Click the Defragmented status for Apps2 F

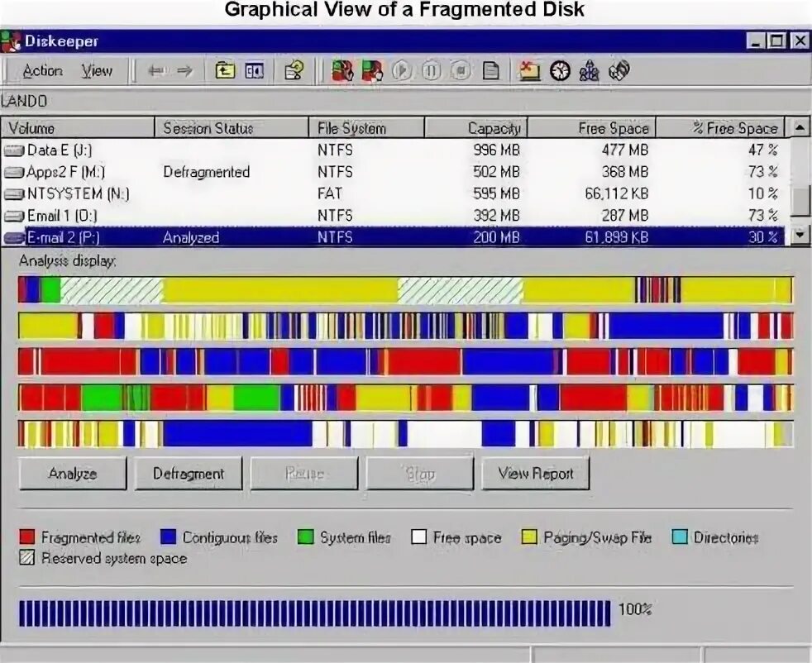click(206, 172)
